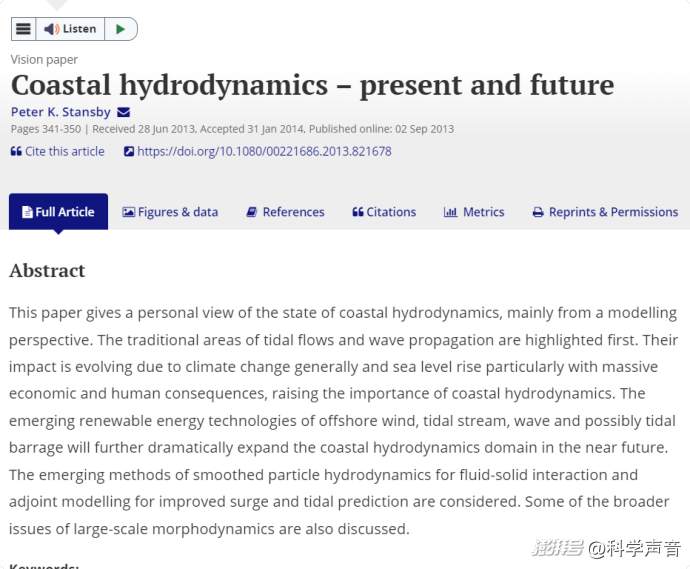
Task: Open the References tab
Action: coord(293,212)
